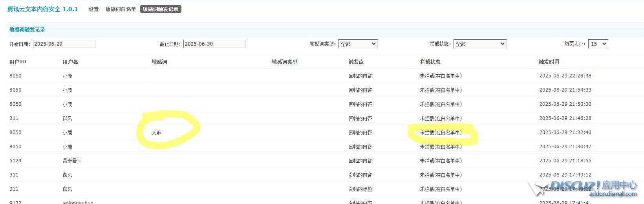Click the 腾讯云文本内容安全 1.0.1 title
The width and height of the screenshot is (644, 204).
click(x=42, y=9)
